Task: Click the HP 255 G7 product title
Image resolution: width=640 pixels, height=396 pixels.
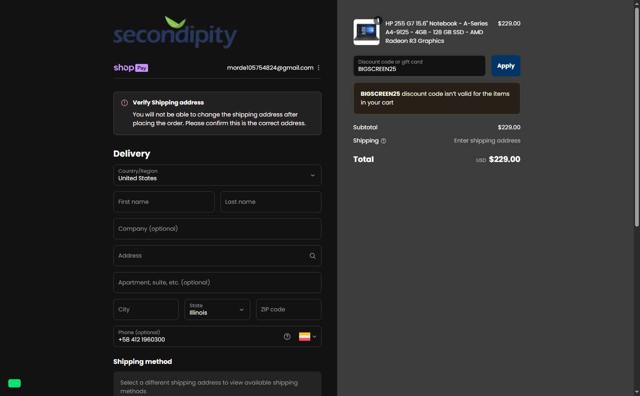Action: click(436, 32)
